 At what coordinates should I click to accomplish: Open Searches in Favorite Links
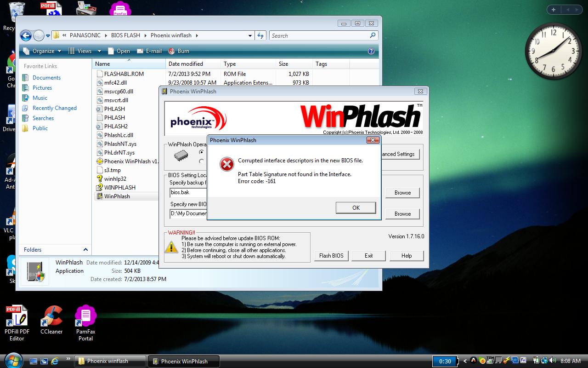[43, 118]
